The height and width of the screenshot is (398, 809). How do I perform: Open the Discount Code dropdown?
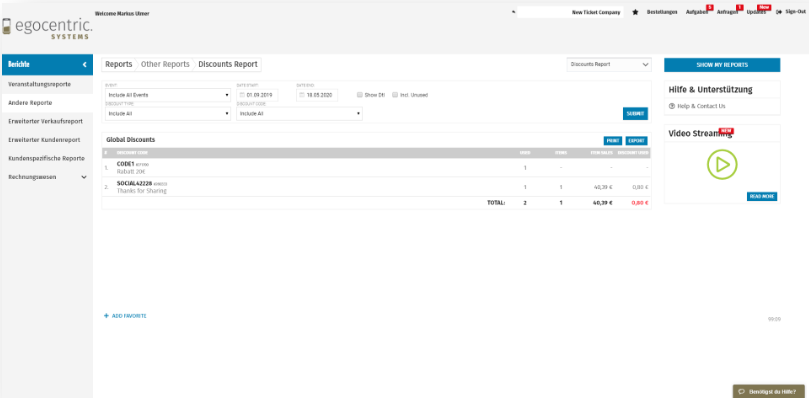(x=299, y=114)
